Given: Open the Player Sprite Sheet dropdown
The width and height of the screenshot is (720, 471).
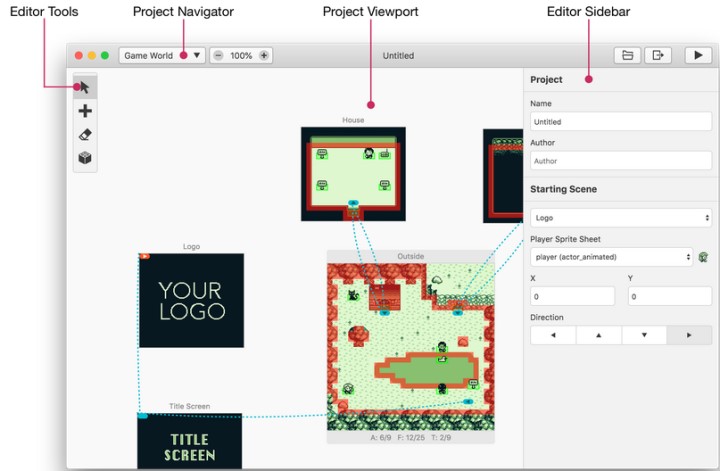Looking at the screenshot, I should [x=611, y=257].
